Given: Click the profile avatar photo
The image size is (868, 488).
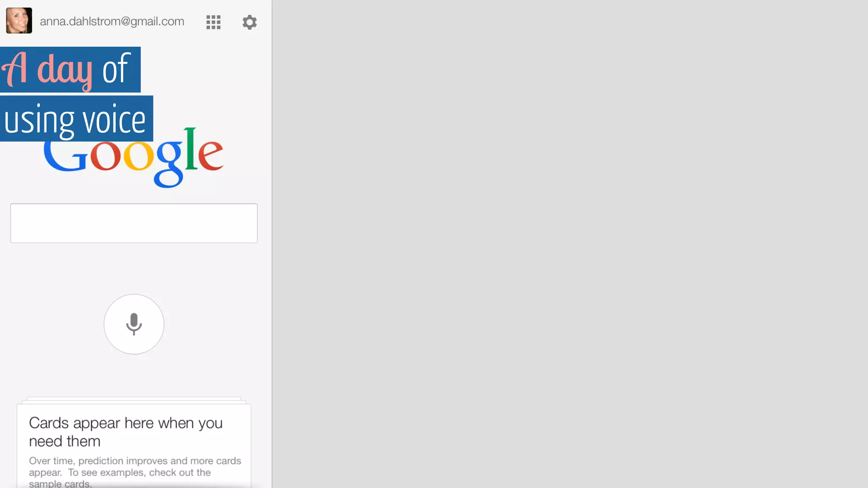Looking at the screenshot, I should point(19,20).
